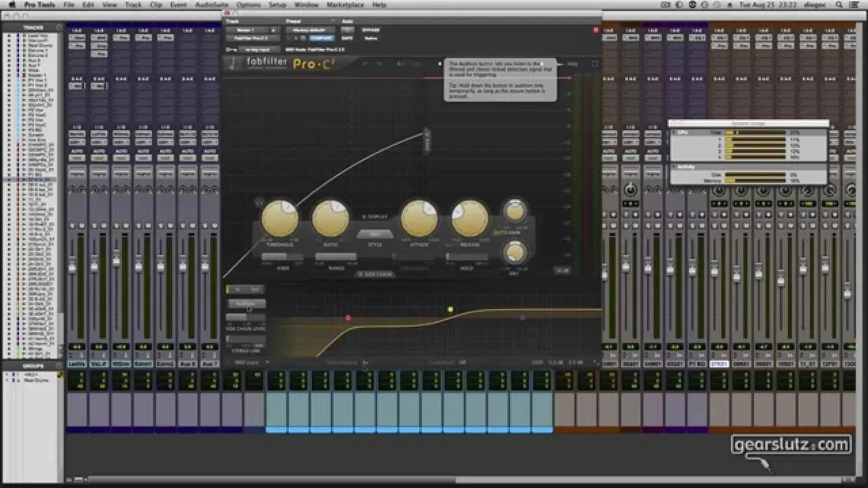This screenshot has height=488, width=868.
Task: Open the compressor Style selector
Action: point(375,235)
